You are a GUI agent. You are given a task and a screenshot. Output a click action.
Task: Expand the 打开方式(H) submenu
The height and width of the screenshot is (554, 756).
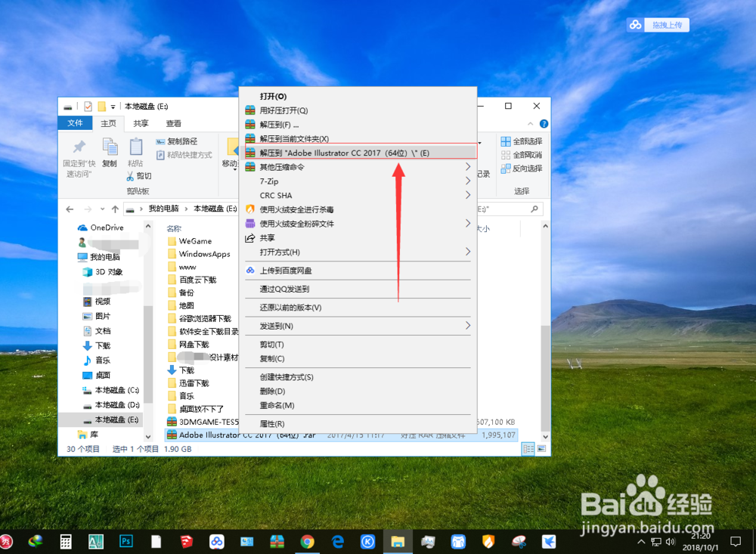pyautogui.click(x=358, y=252)
